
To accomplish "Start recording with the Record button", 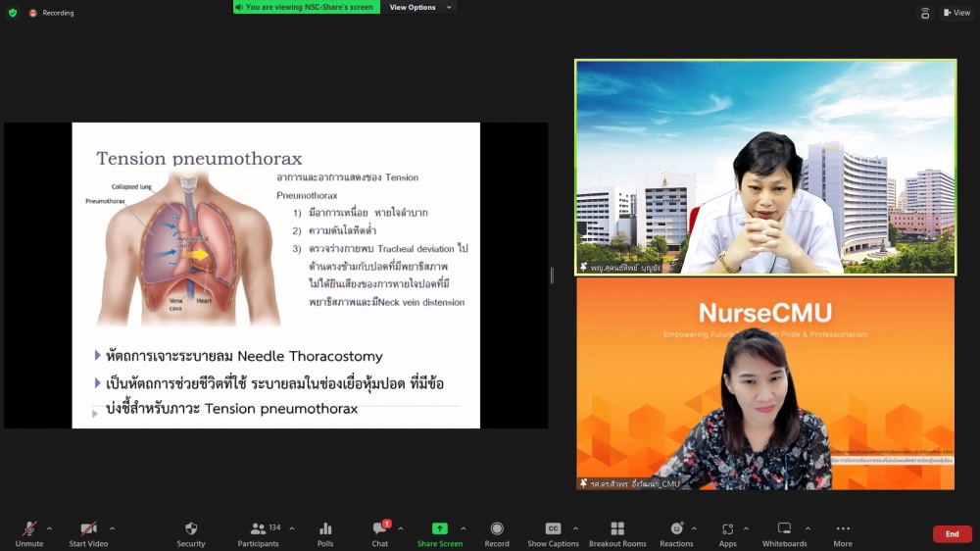I will click(497, 529).
